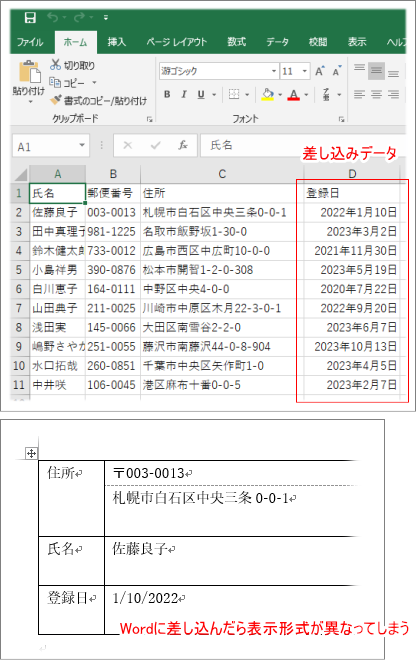Click insert function fx icon
The height and width of the screenshot is (660, 416).
coord(182,146)
